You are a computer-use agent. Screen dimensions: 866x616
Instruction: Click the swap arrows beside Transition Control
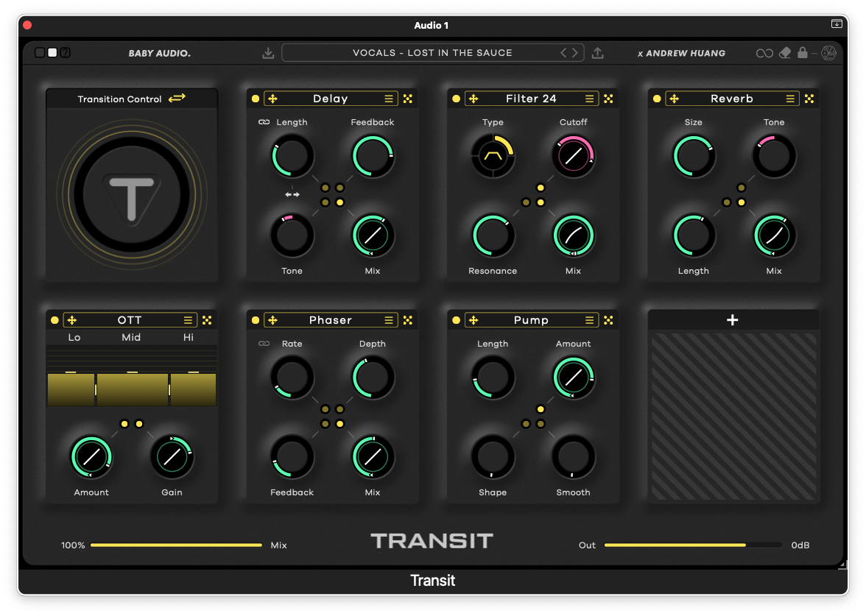pyautogui.click(x=177, y=99)
